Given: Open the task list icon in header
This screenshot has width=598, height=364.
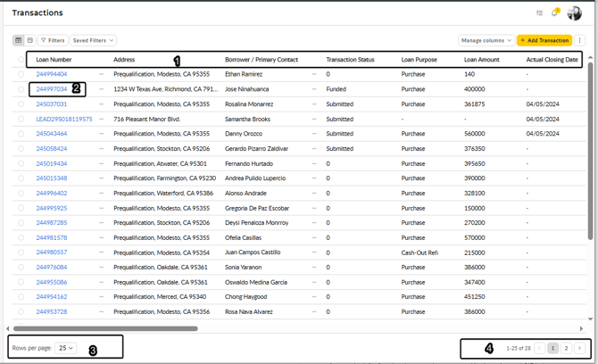Looking at the screenshot, I should 539,13.
